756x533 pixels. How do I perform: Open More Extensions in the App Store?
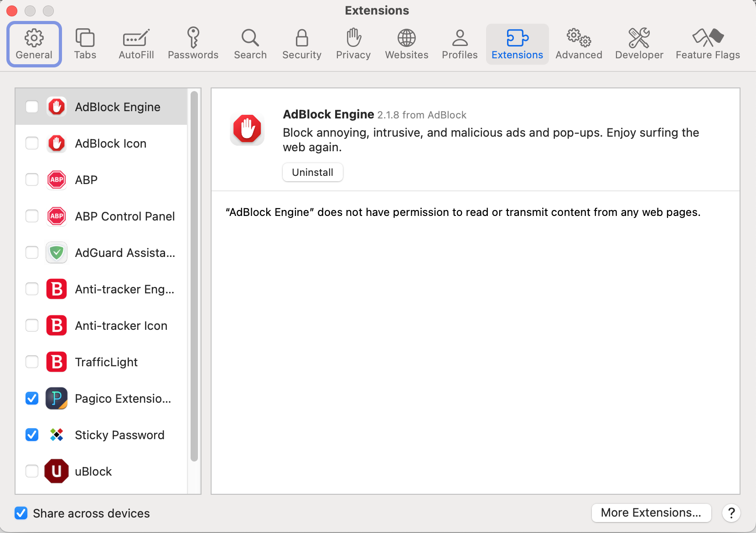tap(651, 512)
